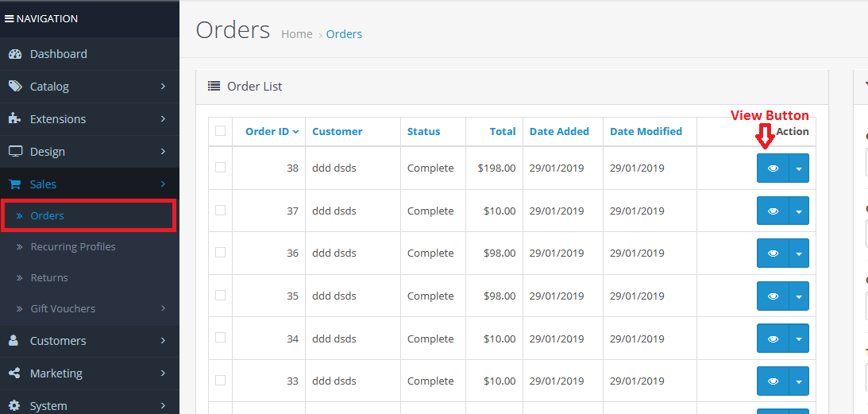Check the box for order 38
This screenshot has width=868, height=414.
[220, 168]
